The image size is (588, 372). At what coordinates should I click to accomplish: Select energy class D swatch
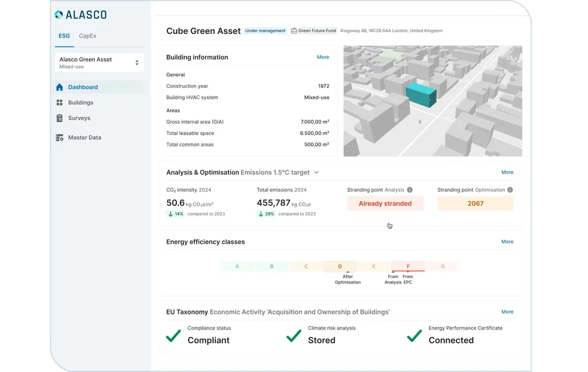340,266
